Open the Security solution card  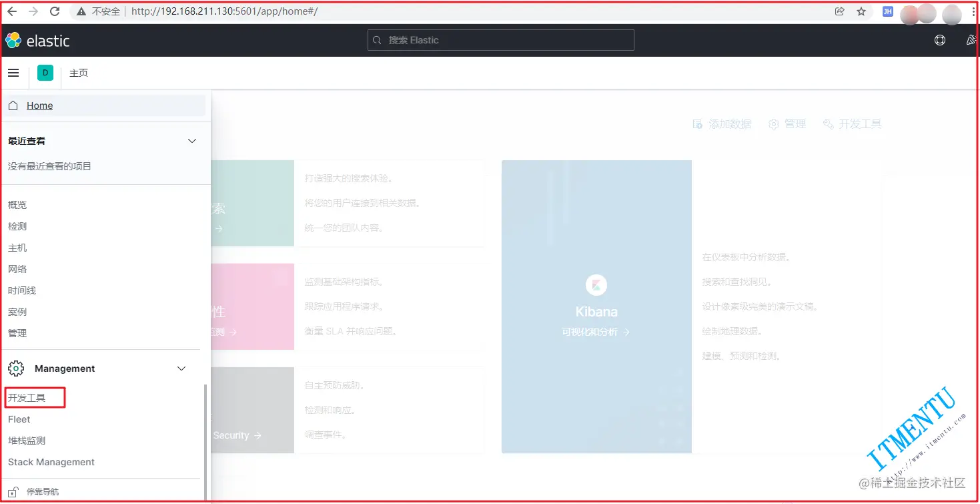click(252, 410)
